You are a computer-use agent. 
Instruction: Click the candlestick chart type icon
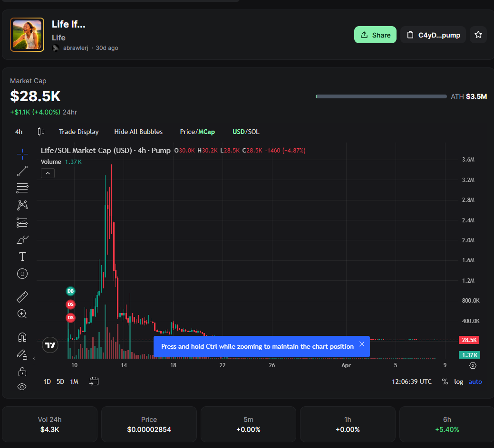pos(41,132)
